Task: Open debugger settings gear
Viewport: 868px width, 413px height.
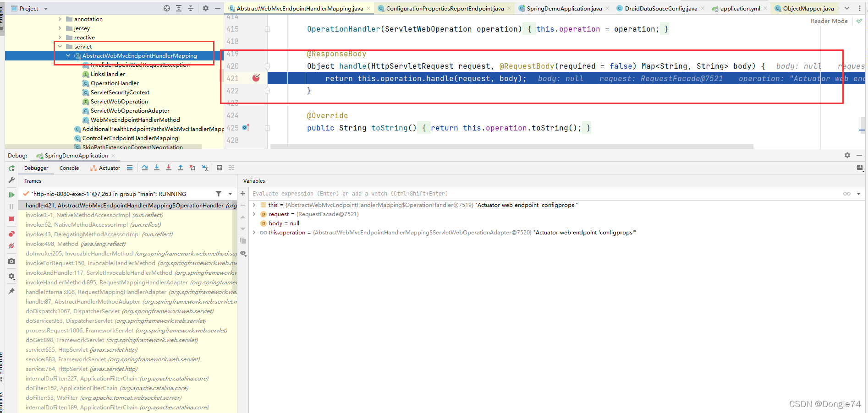Action: [11, 276]
